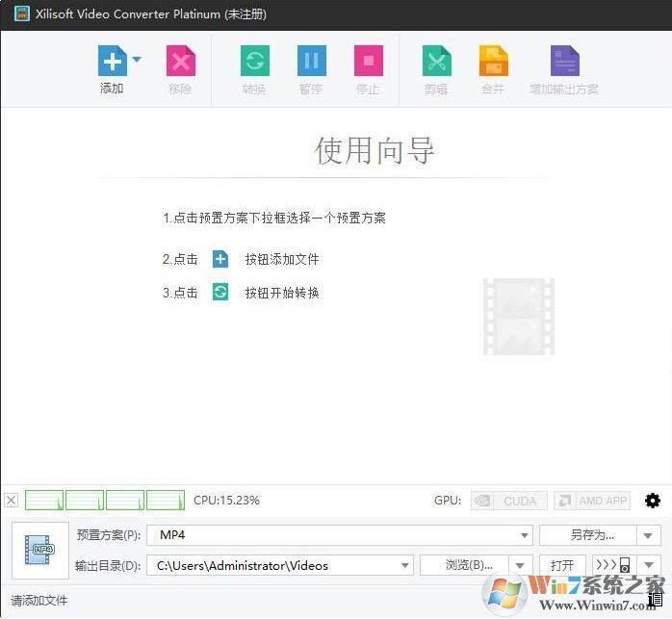Click the Convert (转换) toolbar icon
672x619 pixels.
tap(254, 62)
